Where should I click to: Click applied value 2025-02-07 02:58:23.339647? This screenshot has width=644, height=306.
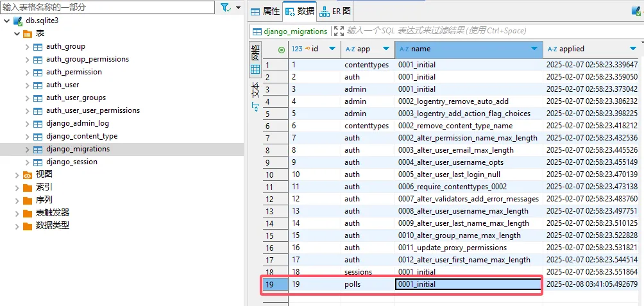[x=592, y=65]
